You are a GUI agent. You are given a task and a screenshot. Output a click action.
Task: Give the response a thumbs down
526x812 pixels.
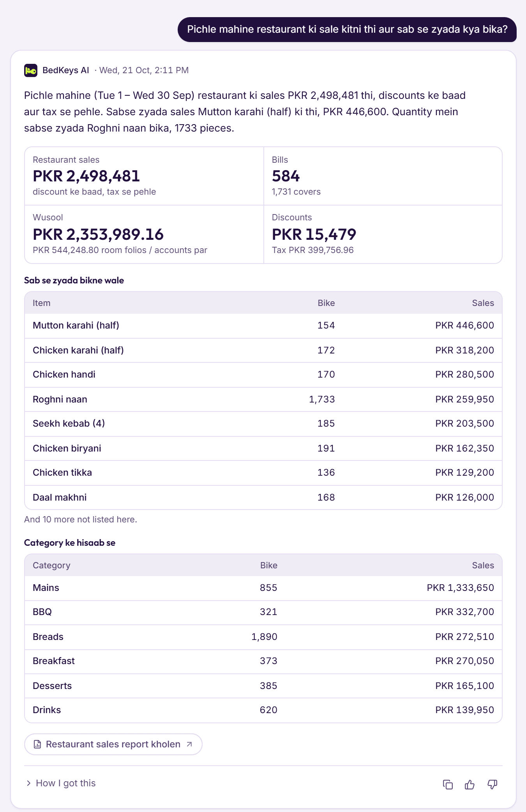[x=492, y=784]
